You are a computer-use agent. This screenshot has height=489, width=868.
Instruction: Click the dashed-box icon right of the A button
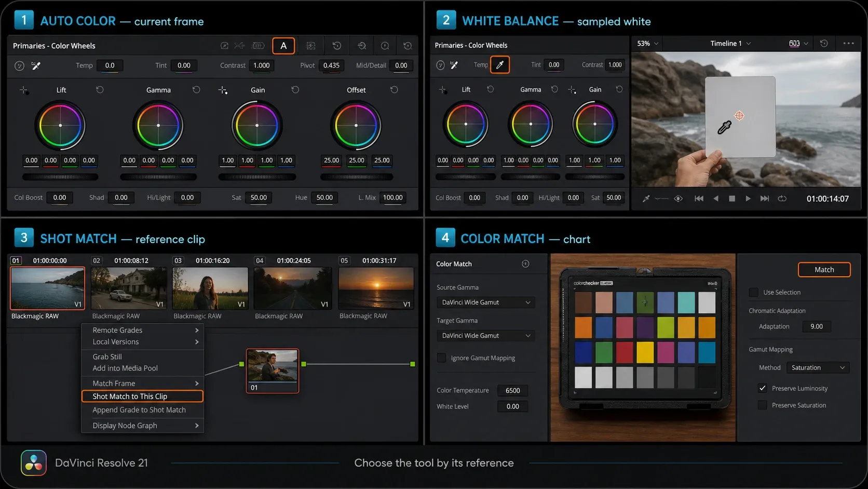coord(311,46)
